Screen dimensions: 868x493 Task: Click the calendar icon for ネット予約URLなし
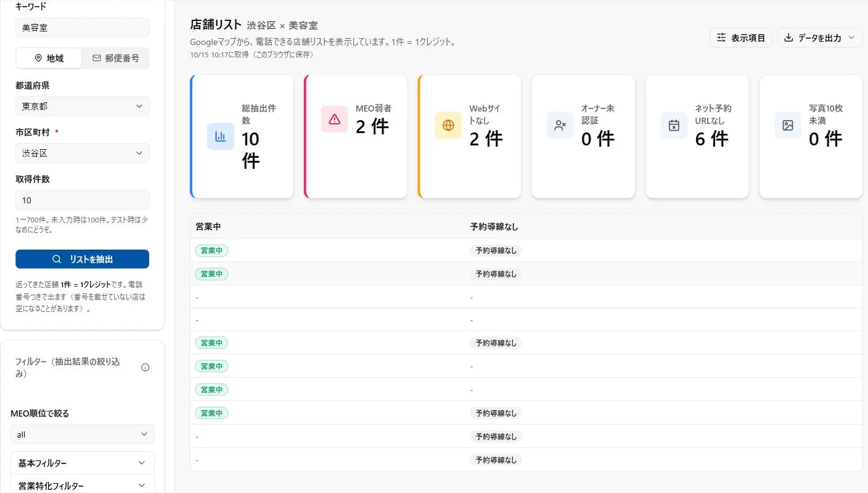coord(674,125)
